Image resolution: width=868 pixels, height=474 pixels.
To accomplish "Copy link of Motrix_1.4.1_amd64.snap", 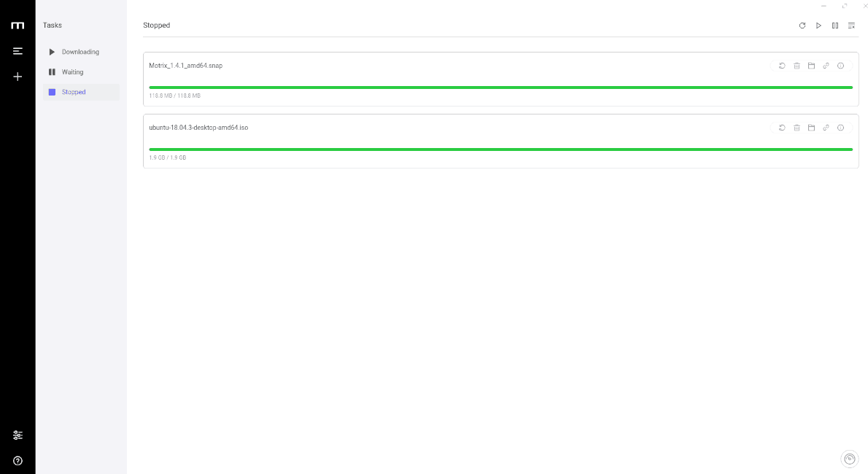I will click(826, 66).
